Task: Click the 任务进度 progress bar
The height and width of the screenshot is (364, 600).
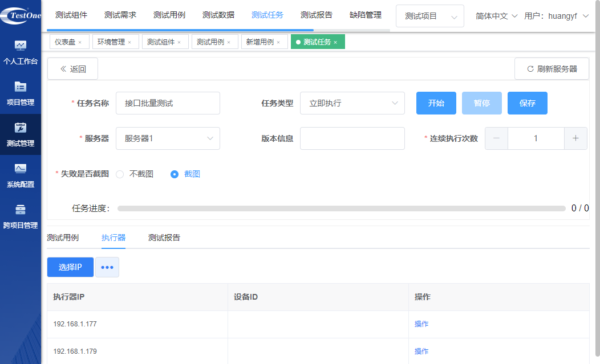Action: tap(341, 208)
